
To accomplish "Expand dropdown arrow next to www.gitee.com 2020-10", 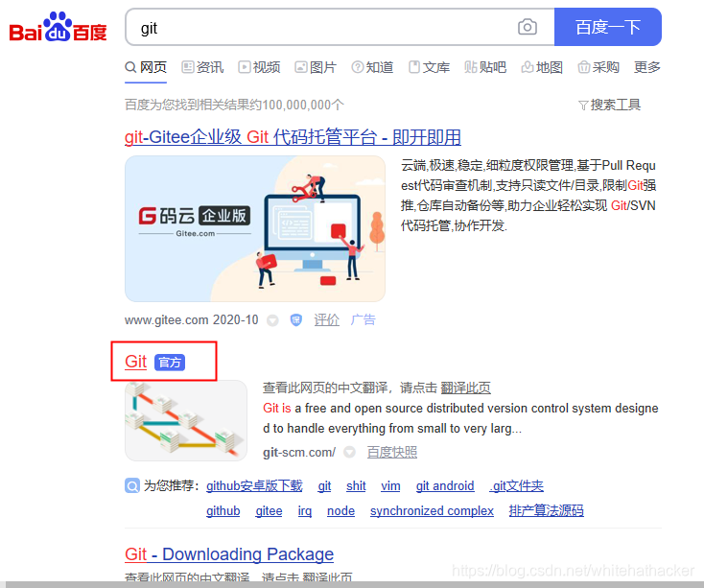I will 272,320.
